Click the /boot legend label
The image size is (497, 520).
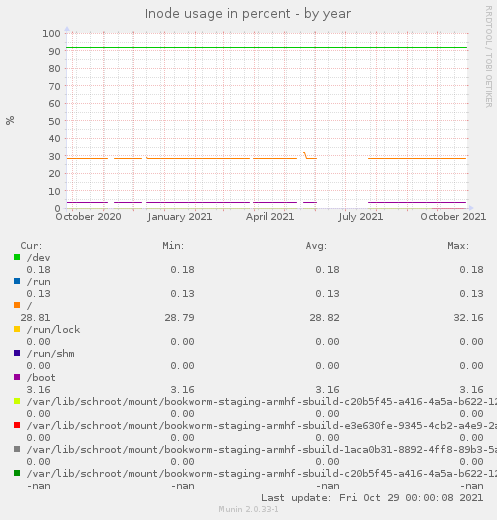(x=41, y=378)
